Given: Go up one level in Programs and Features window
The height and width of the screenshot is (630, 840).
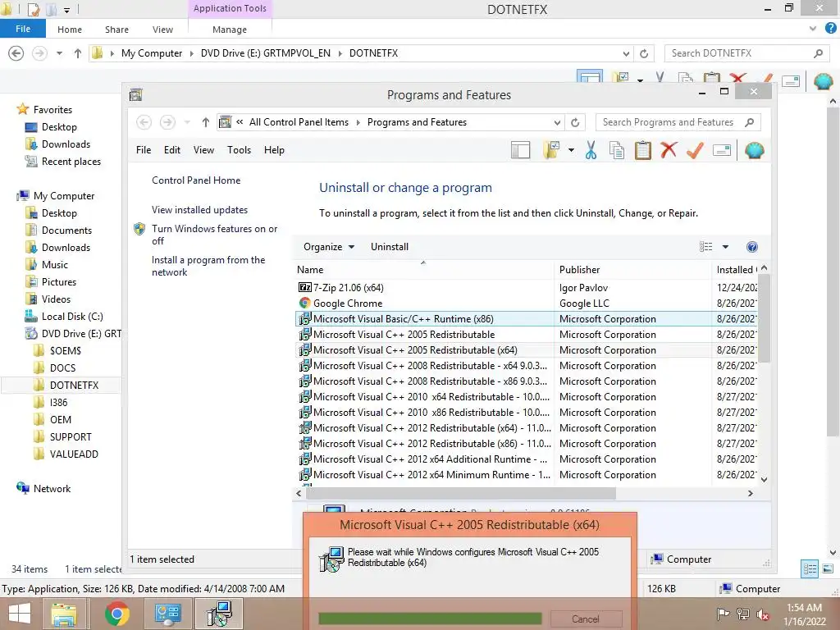Looking at the screenshot, I should [205, 122].
